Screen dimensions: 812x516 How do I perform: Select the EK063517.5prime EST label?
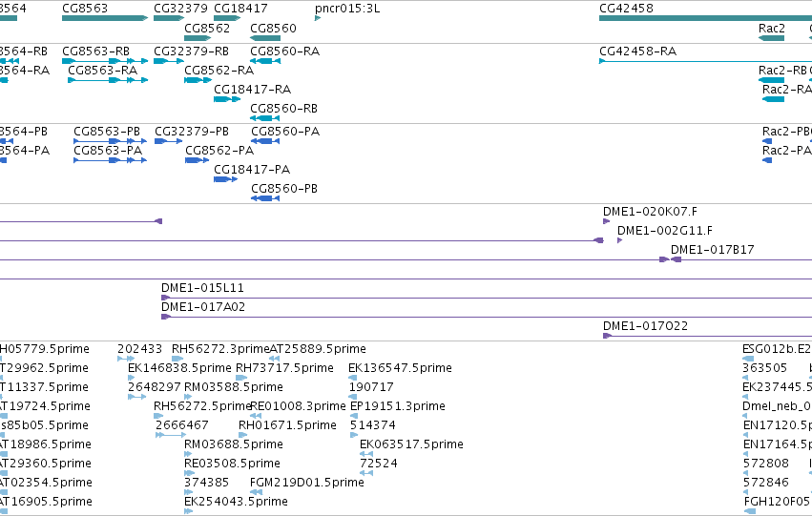[411, 445]
